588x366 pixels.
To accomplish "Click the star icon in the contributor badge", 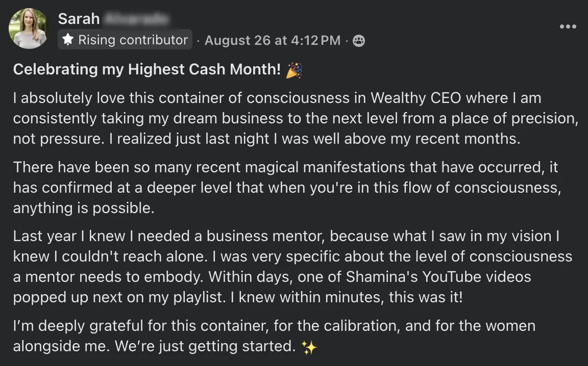I will click(68, 40).
